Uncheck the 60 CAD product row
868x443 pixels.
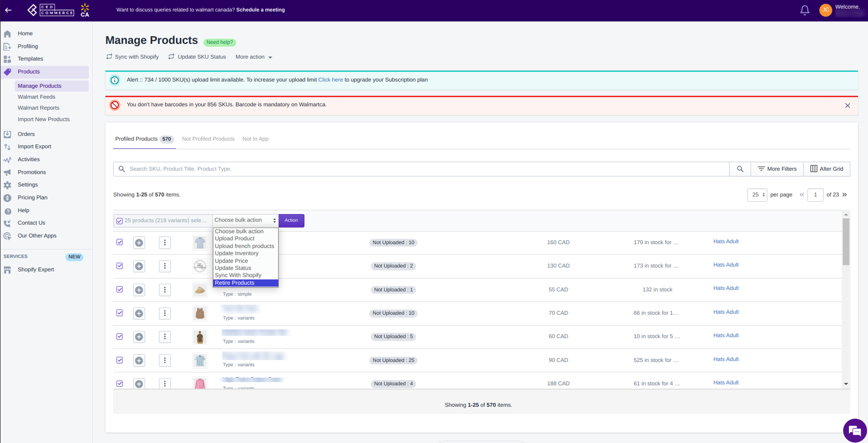click(x=119, y=337)
